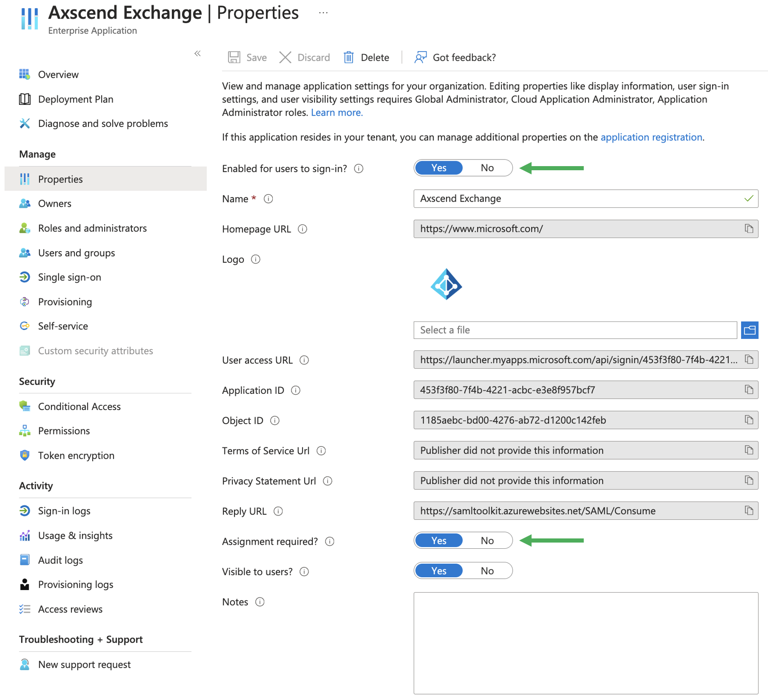Click info icon next to Assignment required
This screenshot has height=700, width=768.
[329, 541]
